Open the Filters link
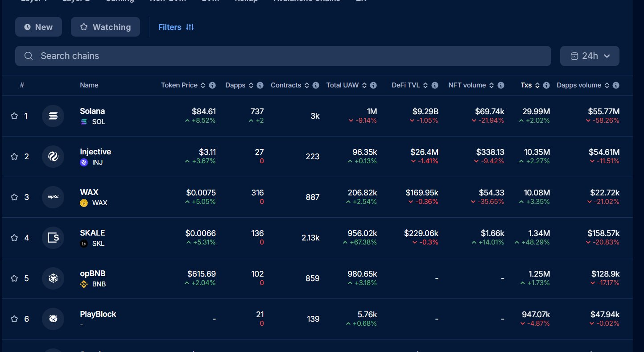Viewport: 644px width, 352px height. [x=176, y=27]
